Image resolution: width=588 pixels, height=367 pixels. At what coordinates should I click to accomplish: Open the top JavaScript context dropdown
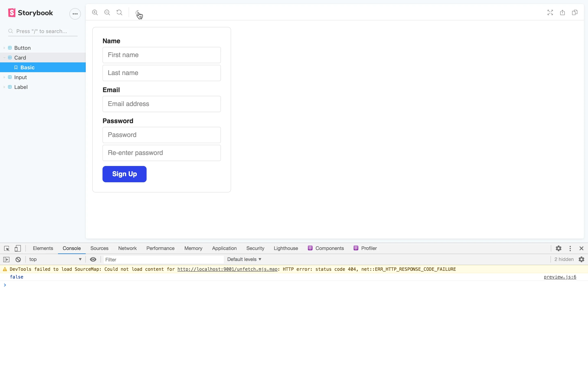[x=55, y=259]
